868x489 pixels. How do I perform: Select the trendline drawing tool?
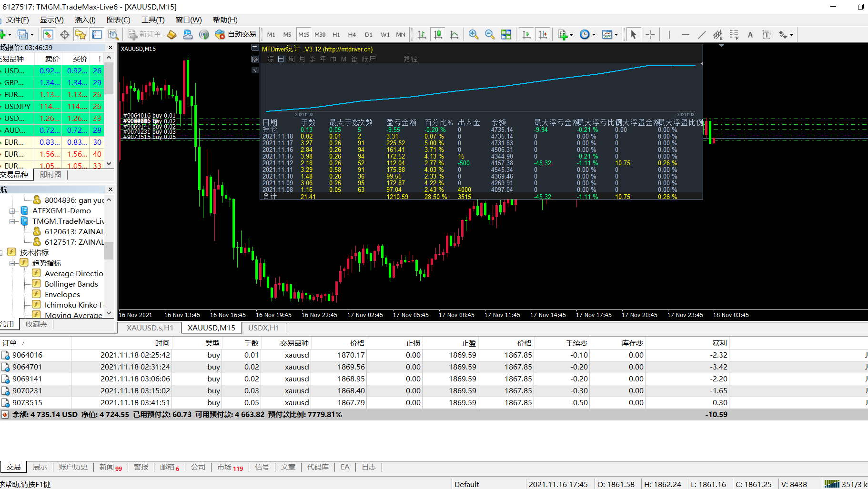click(702, 34)
